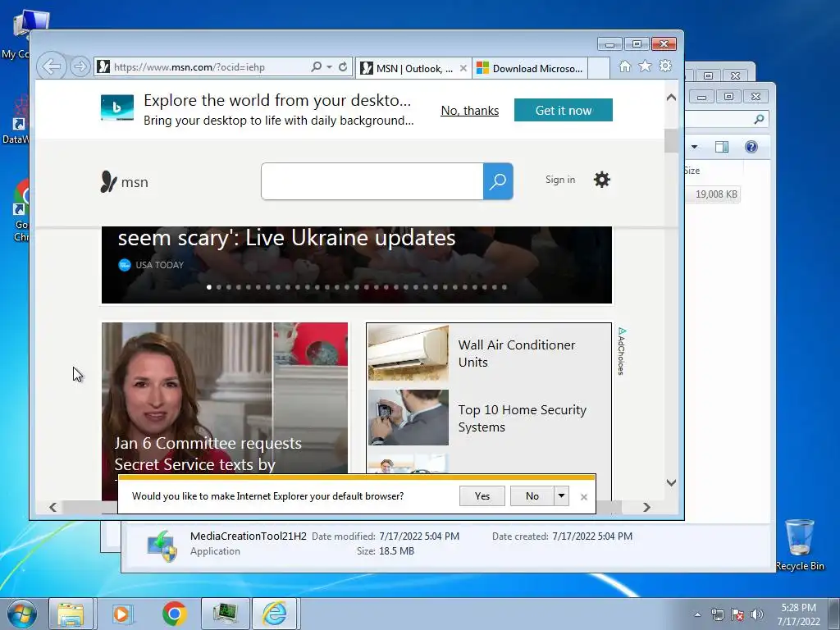
Task: Click the IE forward arrow button
Action: tap(80, 67)
